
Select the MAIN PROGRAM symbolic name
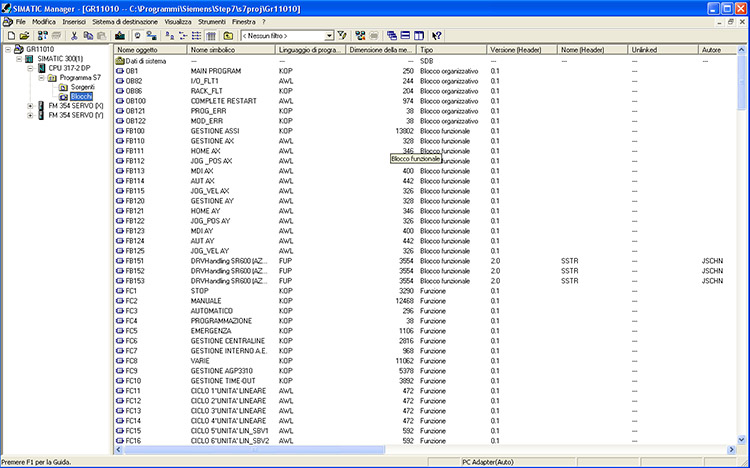216,71
